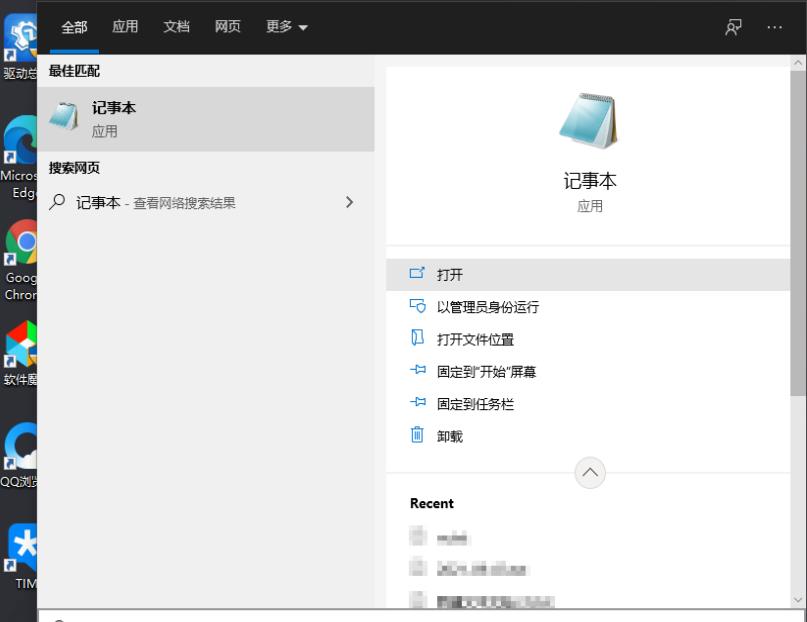Image resolution: width=807 pixels, height=622 pixels.
Task: Click the feedback ellipsis icon top right
Action: [x=774, y=27]
